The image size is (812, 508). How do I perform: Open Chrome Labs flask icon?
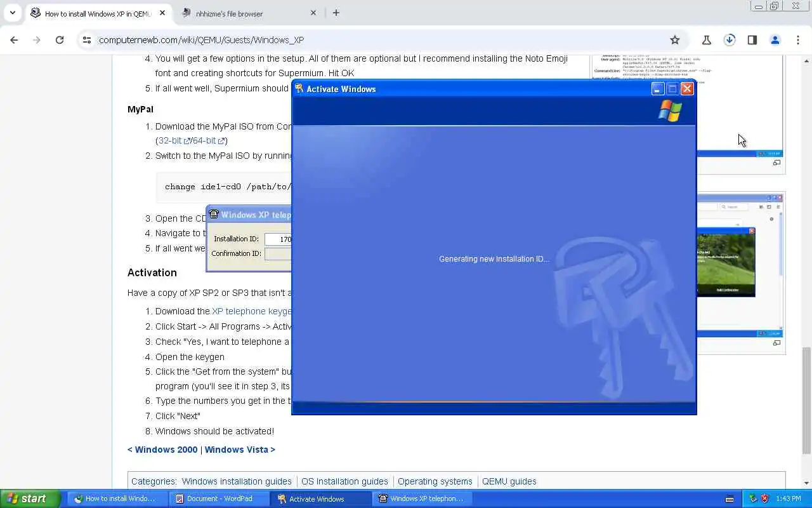coord(707,39)
